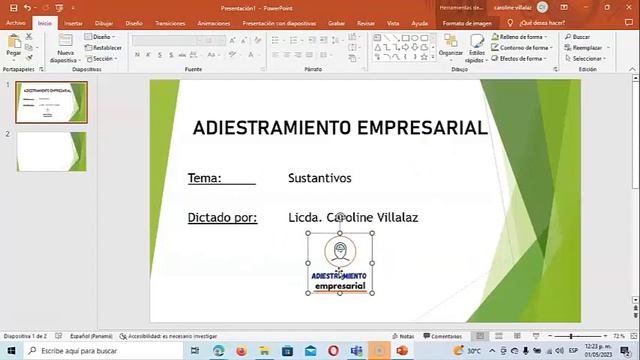Image resolution: width=640 pixels, height=360 pixels.
Task: Select the star shape in gallery
Action: [424, 57]
